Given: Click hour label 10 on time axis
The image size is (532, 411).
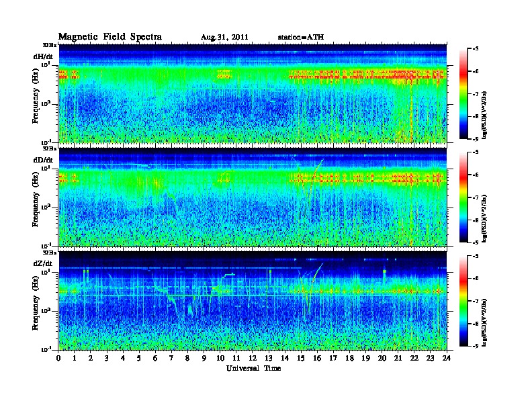Looking at the screenshot, I should [220, 358].
